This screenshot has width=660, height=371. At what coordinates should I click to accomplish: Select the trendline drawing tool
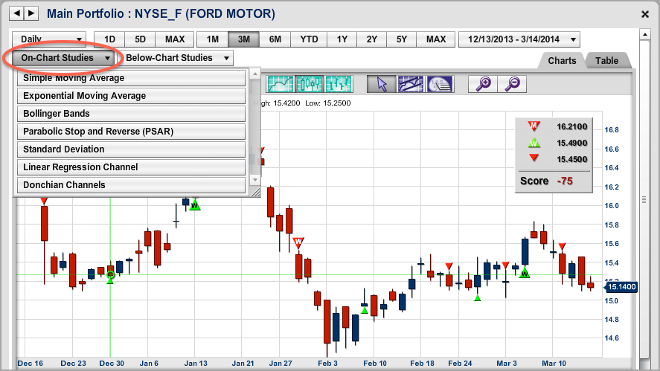411,84
